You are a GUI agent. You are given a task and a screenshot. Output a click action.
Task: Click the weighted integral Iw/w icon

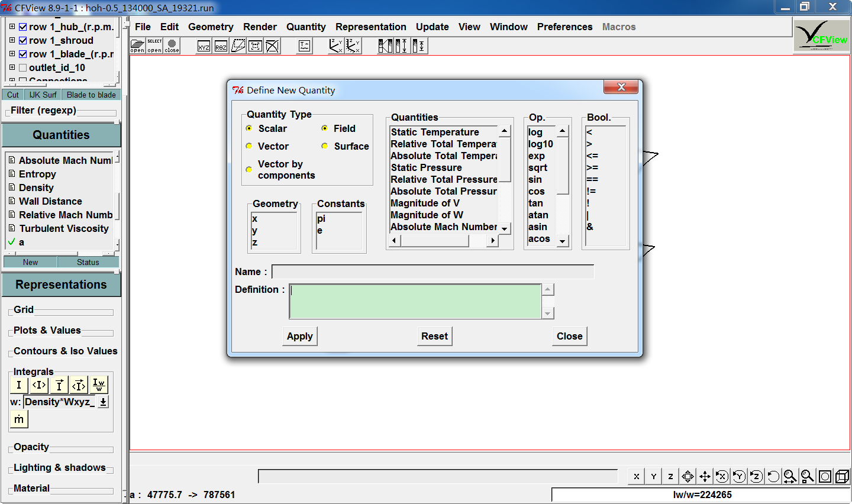(99, 385)
